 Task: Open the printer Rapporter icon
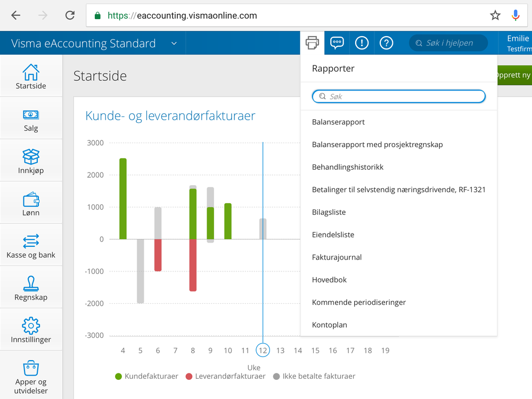pyautogui.click(x=312, y=43)
